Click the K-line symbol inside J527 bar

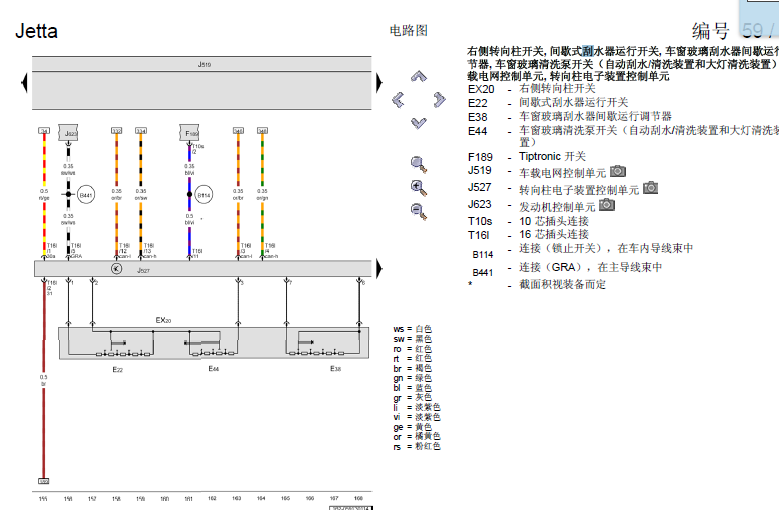[116, 269]
